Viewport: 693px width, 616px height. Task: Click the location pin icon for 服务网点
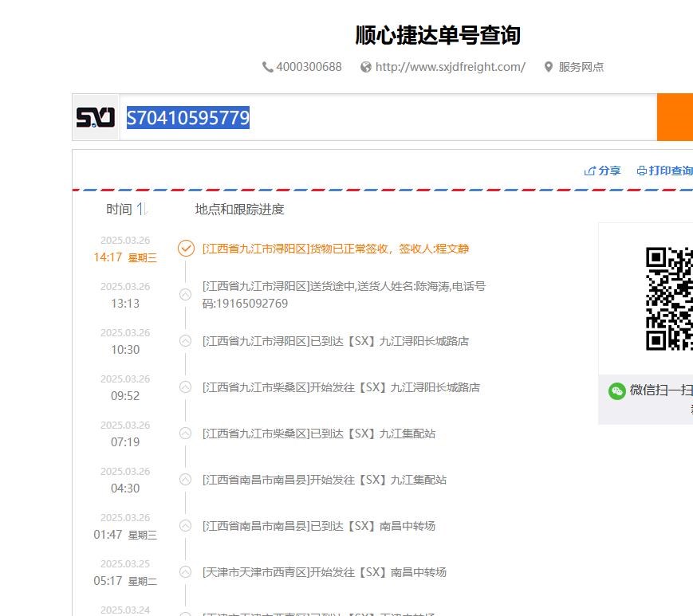(549, 67)
